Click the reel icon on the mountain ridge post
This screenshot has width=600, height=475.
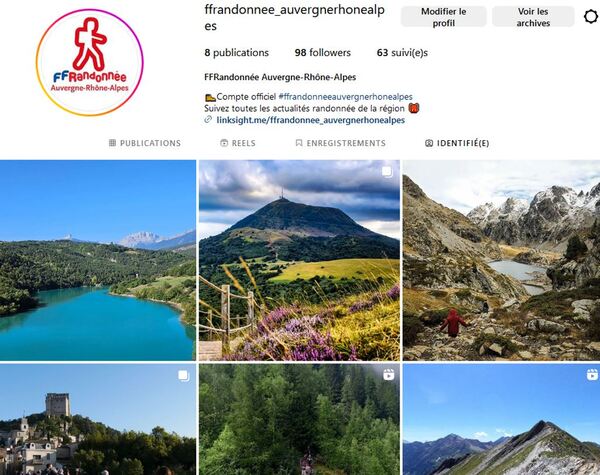592,375
